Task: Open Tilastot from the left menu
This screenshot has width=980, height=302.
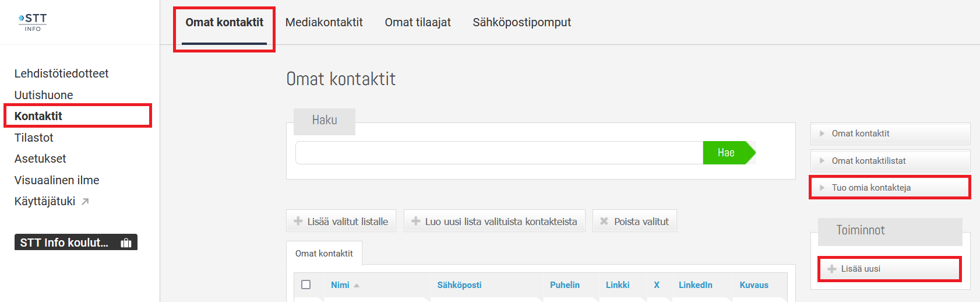Action: click(x=34, y=138)
